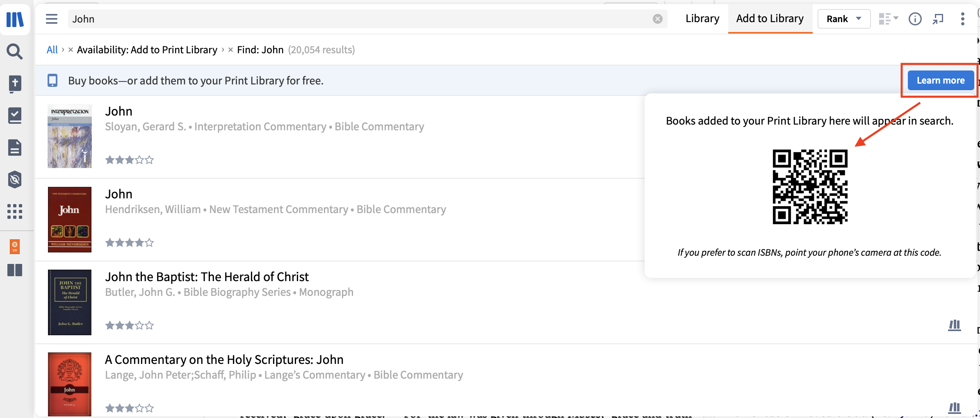Open the apps grid sidebar icon

(15, 211)
